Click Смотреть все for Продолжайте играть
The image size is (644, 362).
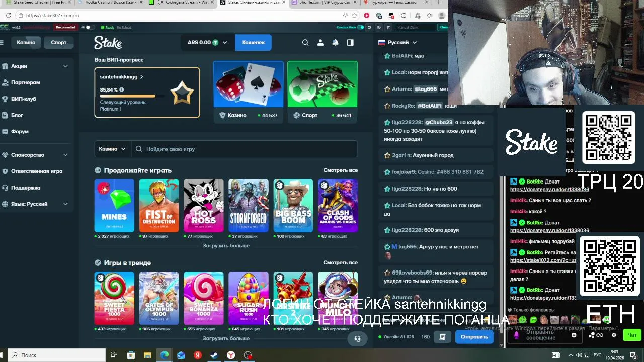click(x=340, y=170)
